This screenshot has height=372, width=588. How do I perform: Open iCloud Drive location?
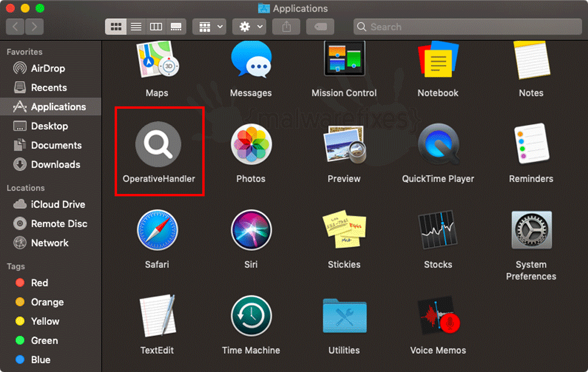coord(51,205)
